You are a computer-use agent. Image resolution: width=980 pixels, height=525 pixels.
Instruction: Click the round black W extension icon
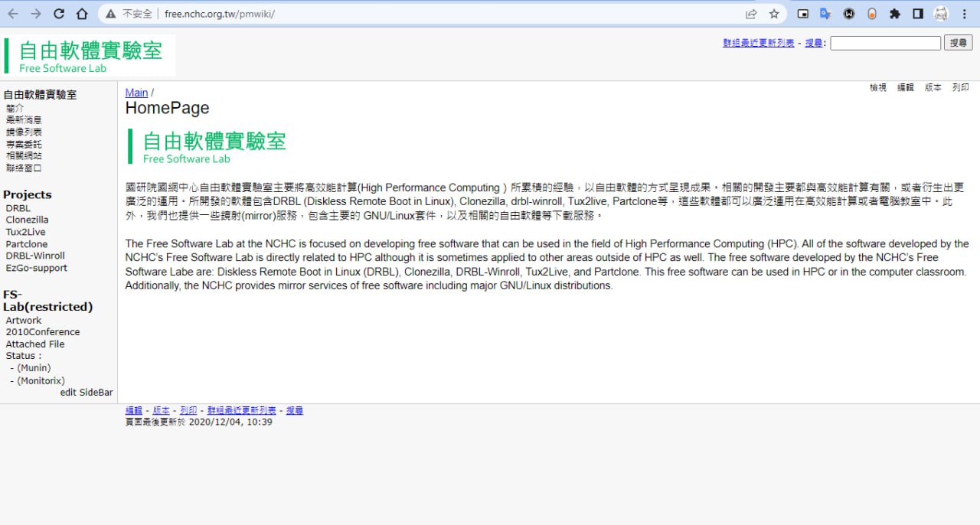point(848,14)
